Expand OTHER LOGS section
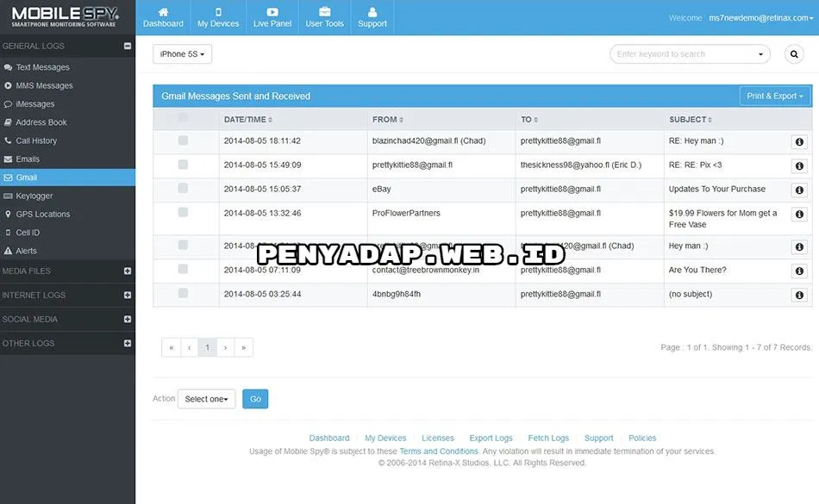Viewport: 819px width, 504px height. [x=128, y=343]
